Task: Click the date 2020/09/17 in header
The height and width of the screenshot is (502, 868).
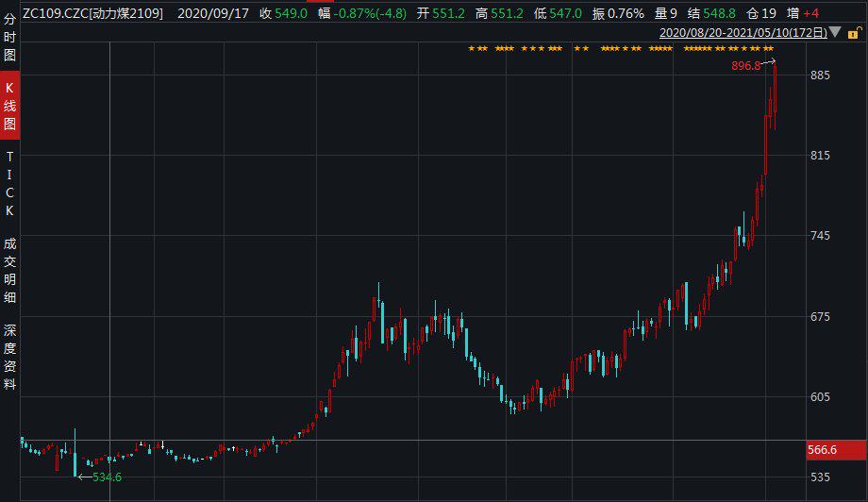Action: (x=213, y=13)
